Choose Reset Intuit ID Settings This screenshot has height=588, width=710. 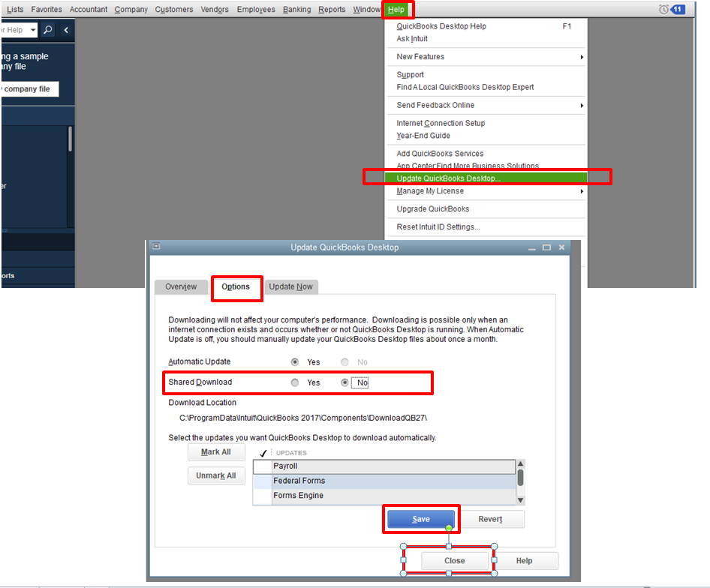pos(486,227)
